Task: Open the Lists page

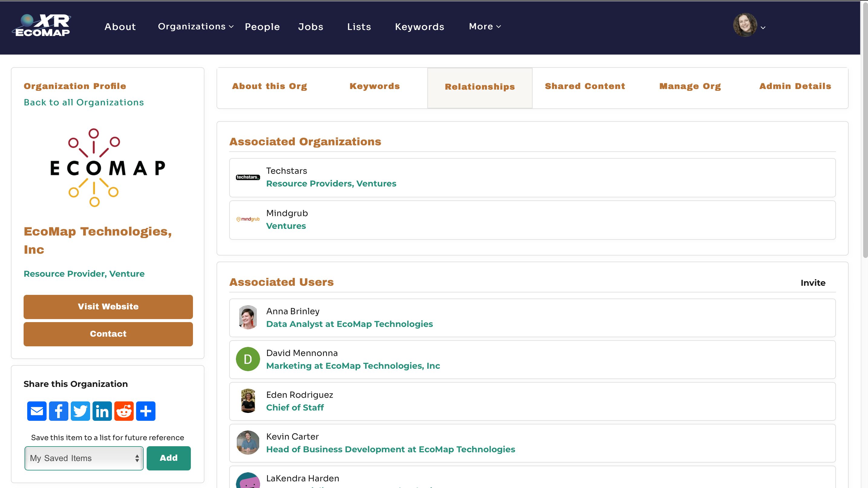Action: (359, 27)
